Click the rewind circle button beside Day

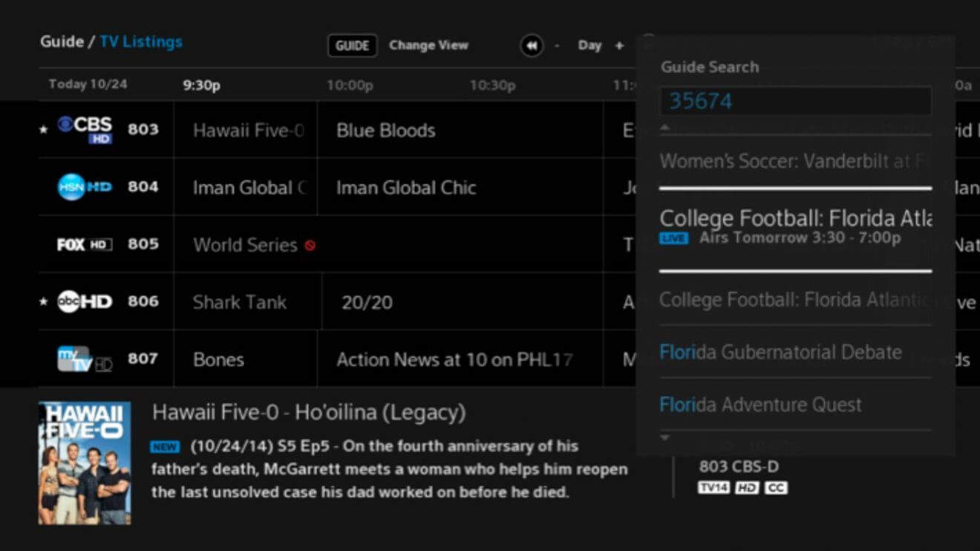pyautogui.click(x=532, y=46)
